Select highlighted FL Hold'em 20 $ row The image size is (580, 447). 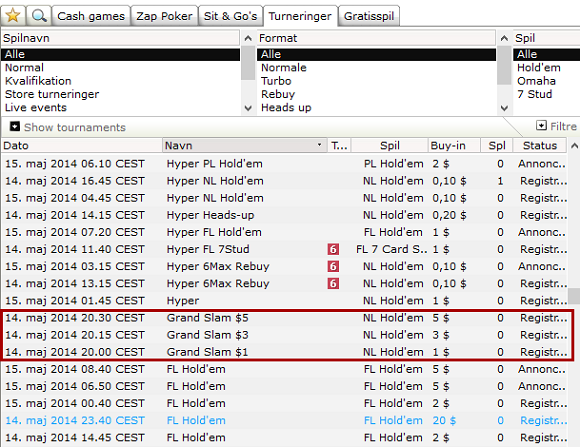coord(284,420)
